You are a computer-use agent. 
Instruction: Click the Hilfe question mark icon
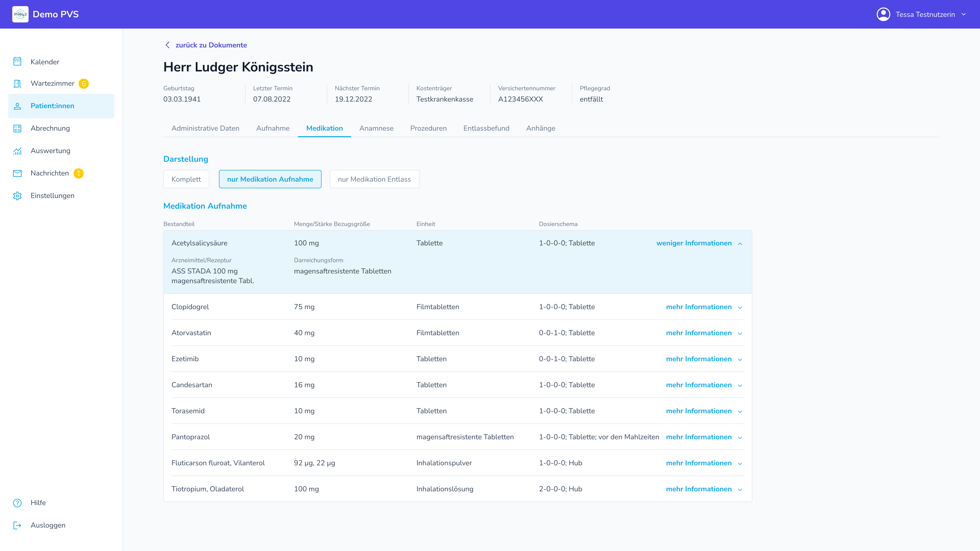pos(18,503)
